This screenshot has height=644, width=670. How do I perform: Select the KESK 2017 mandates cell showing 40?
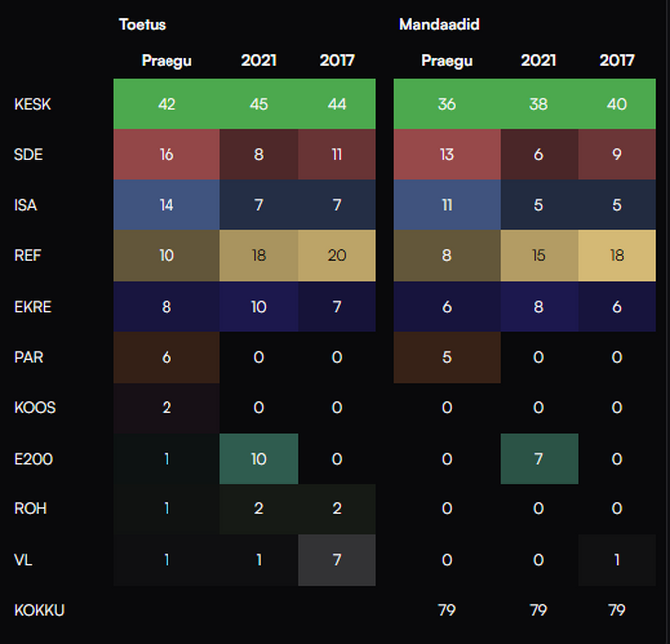pos(617,104)
